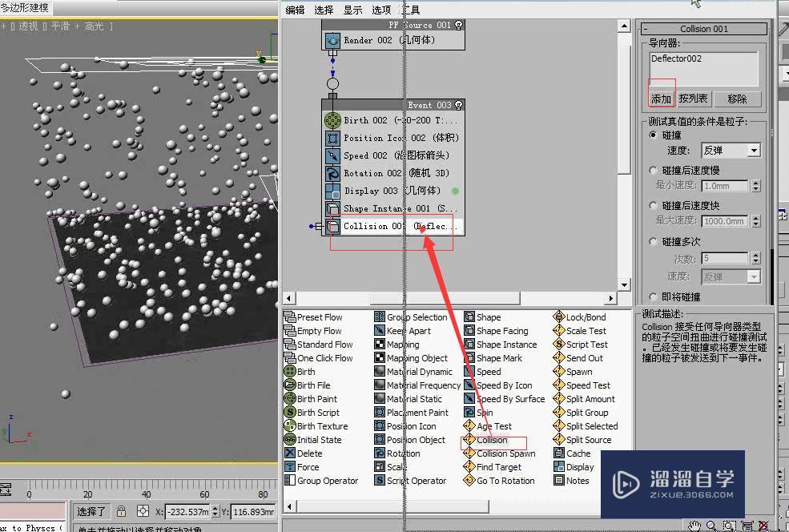Select the 碰撞后速度慢 radio option
The image size is (789, 532).
coord(653,170)
